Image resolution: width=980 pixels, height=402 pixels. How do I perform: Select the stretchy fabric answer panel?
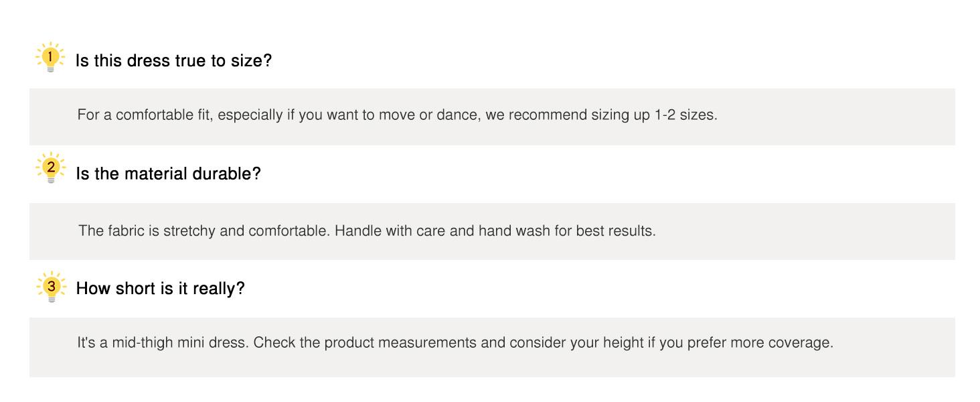(x=492, y=231)
